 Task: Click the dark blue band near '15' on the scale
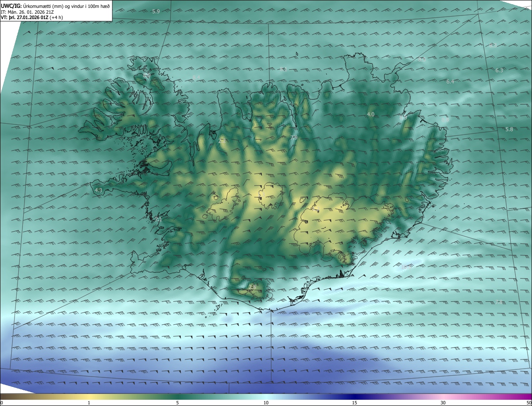tap(354, 396)
